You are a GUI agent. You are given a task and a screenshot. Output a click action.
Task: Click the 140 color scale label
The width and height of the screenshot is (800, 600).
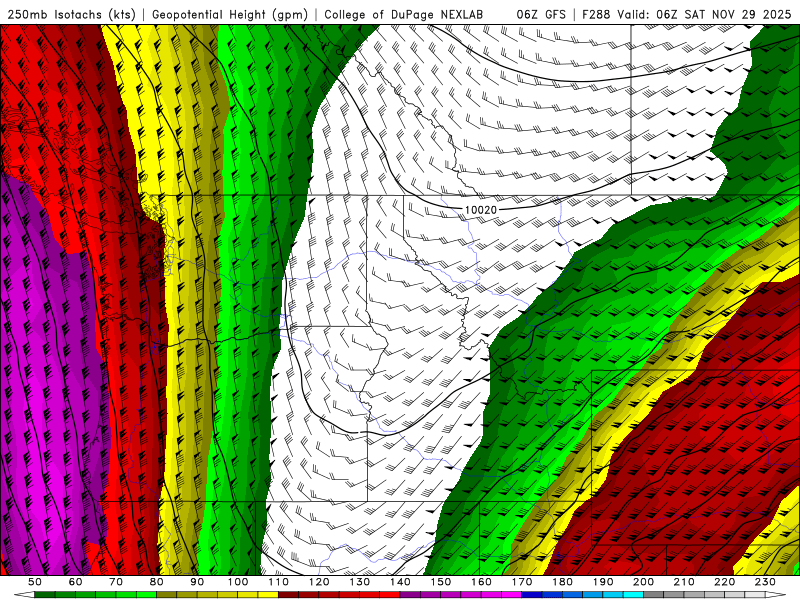click(400, 582)
